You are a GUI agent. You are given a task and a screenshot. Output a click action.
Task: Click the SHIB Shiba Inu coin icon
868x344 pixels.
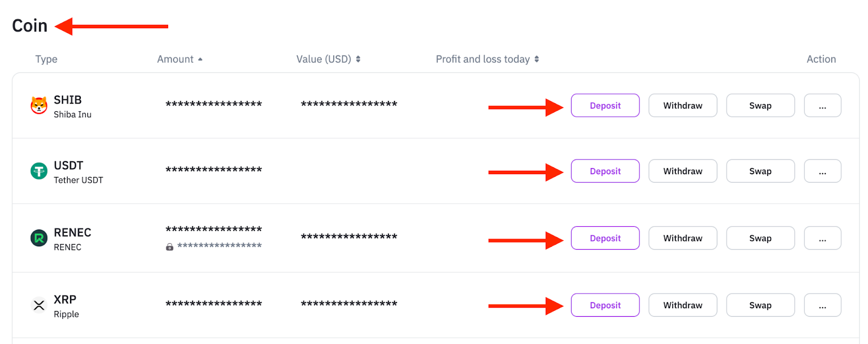[39, 105]
